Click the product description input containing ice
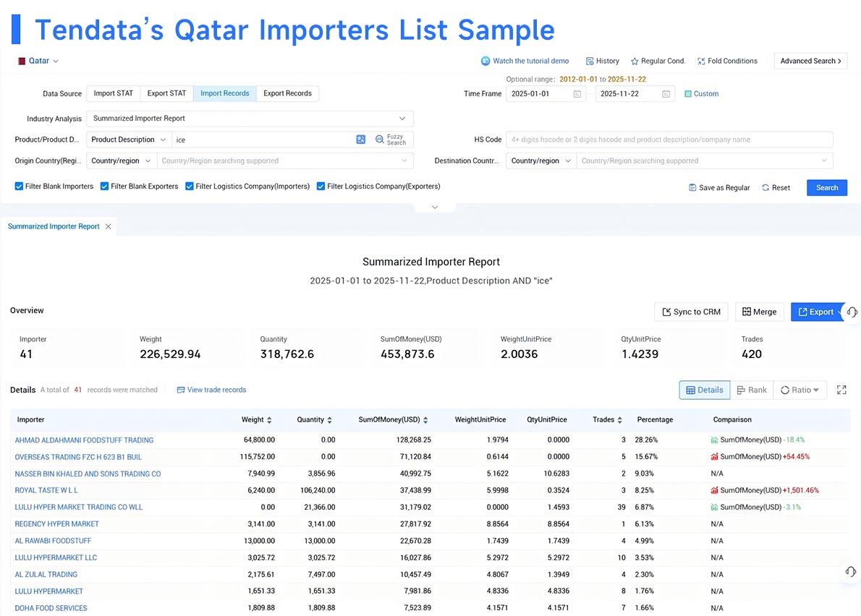The image size is (861, 616). pos(263,140)
